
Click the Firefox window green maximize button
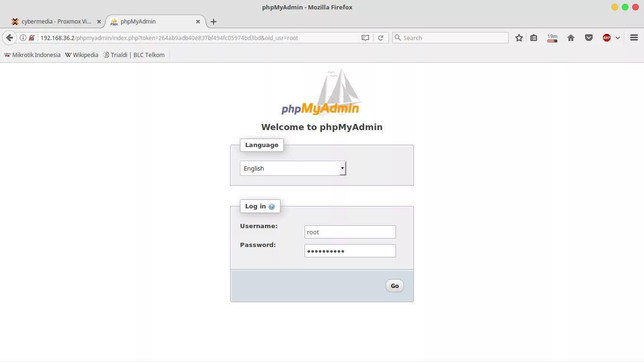pyautogui.click(x=625, y=7)
